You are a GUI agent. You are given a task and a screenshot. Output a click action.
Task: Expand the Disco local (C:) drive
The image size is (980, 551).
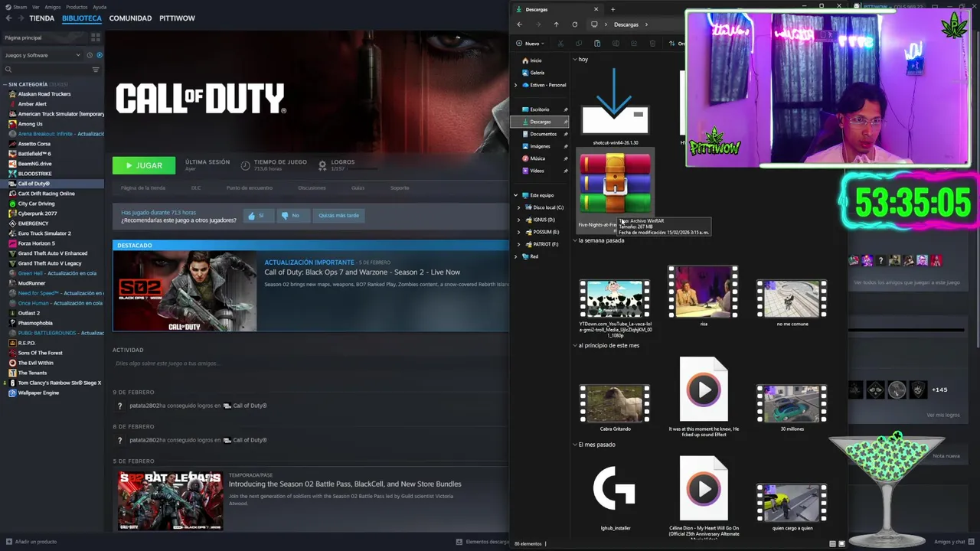[519, 207]
